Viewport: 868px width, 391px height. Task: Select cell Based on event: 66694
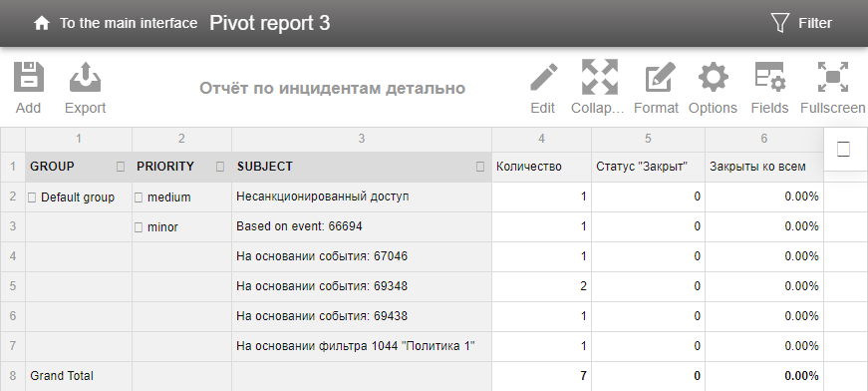pyautogui.click(x=362, y=227)
